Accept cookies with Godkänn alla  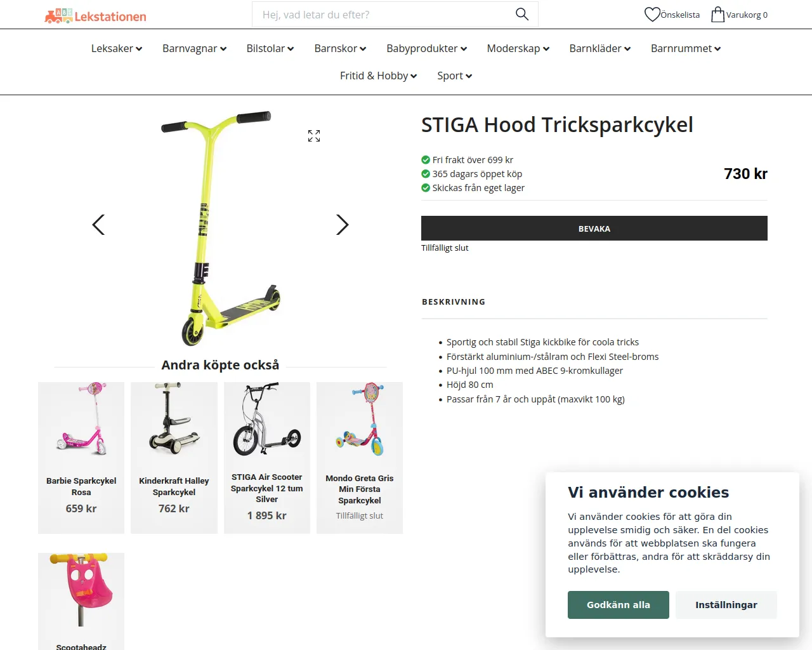(619, 605)
